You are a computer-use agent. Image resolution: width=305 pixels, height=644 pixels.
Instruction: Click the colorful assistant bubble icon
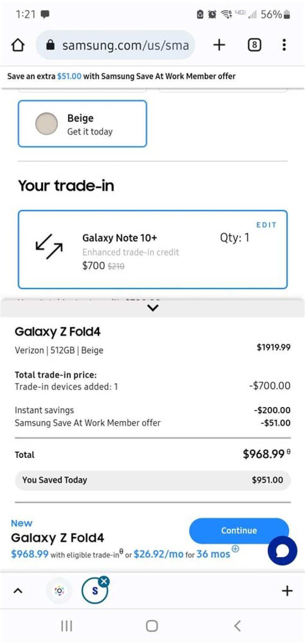click(59, 590)
